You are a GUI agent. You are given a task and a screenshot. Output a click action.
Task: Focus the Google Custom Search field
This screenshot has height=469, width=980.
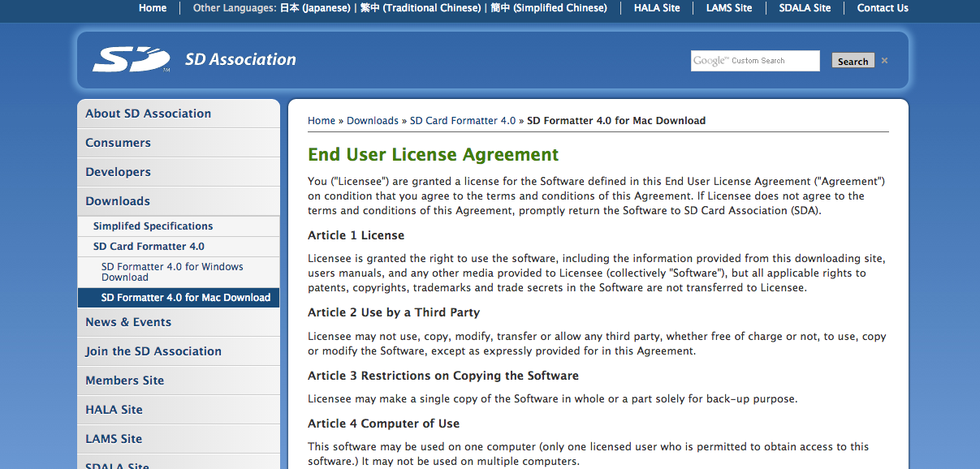click(755, 61)
